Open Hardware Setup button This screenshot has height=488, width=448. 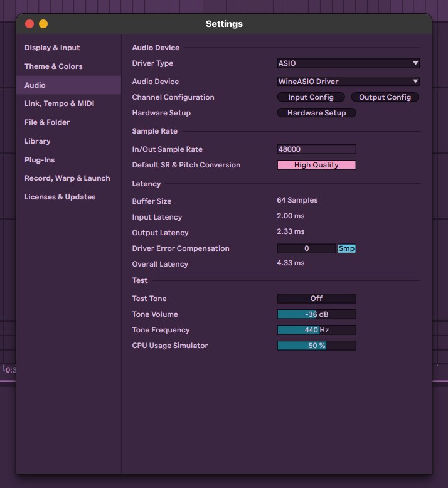[316, 113]
